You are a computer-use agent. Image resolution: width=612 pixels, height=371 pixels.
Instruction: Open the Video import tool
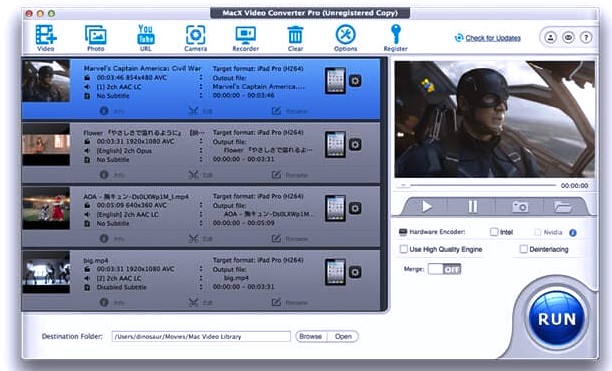(x=46, y=37)
